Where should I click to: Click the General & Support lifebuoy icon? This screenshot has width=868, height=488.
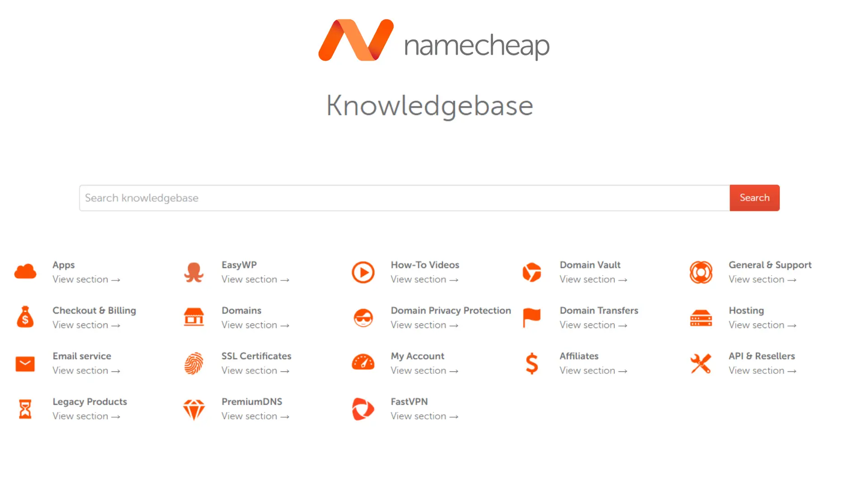[701, 272]
